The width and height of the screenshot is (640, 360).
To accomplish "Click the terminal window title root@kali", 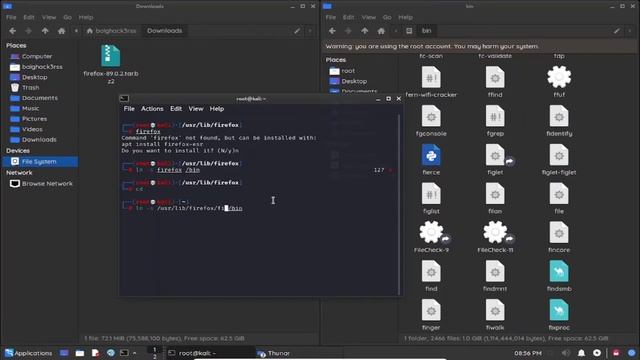I will [251, 99].
